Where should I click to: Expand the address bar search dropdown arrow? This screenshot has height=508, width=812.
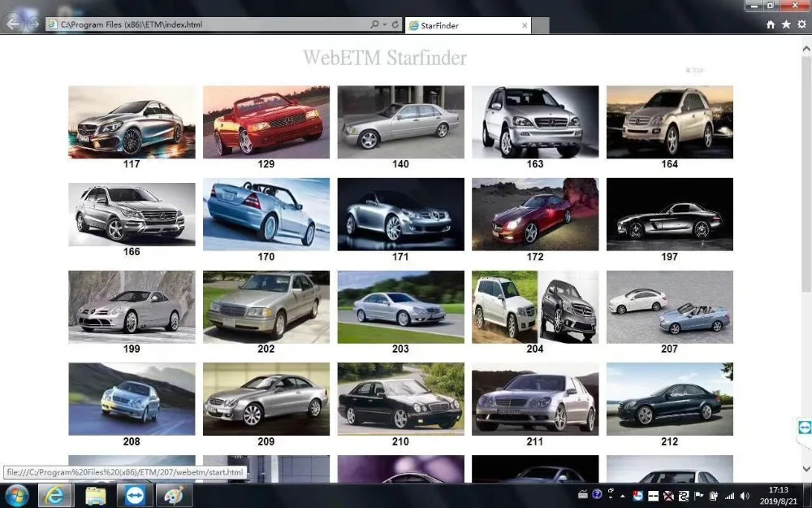pos(385,24)
